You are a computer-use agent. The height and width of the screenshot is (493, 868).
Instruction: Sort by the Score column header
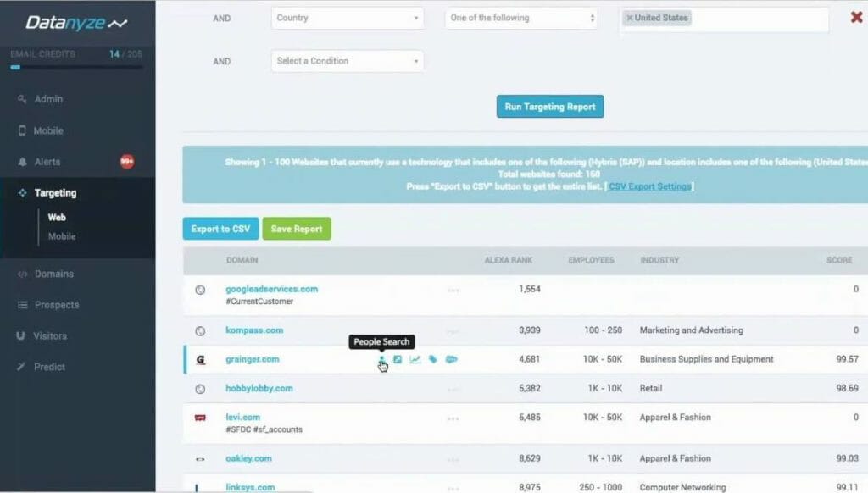(x=839, y=260)
